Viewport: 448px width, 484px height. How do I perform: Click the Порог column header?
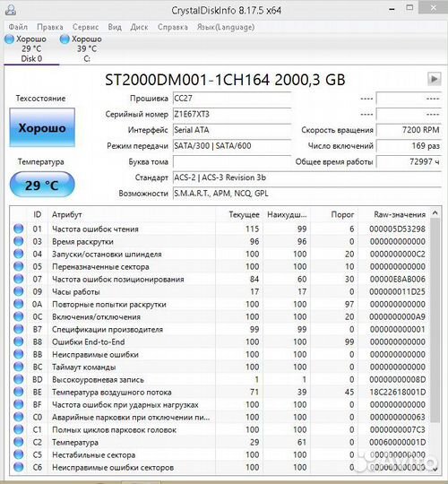point(334,214)
